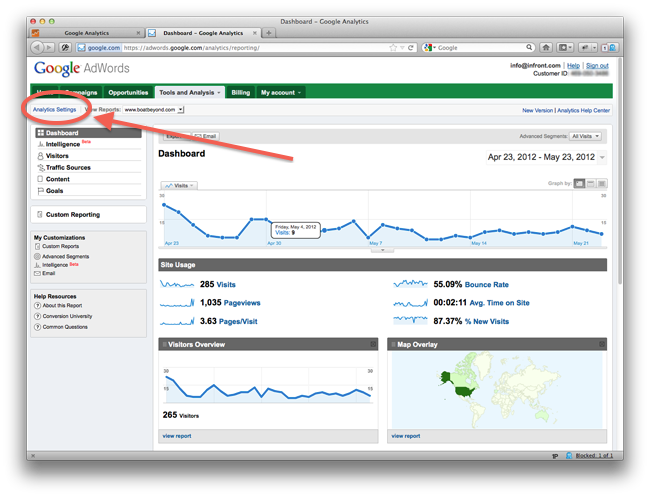This screenshot has width=650, height=497.
Task: Close the first Google Analytics tab
Action: (x=138, y=33)
